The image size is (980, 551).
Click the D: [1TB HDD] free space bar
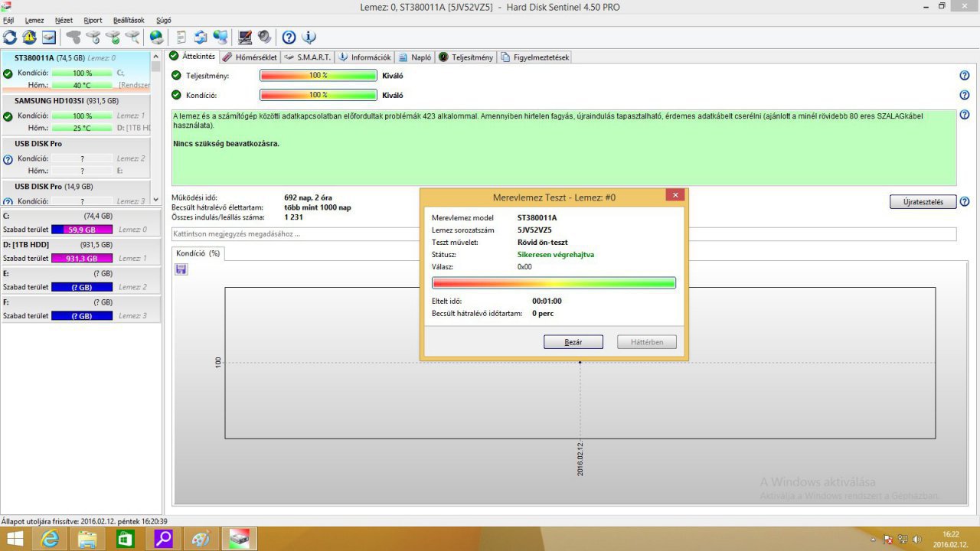[82, 258]
